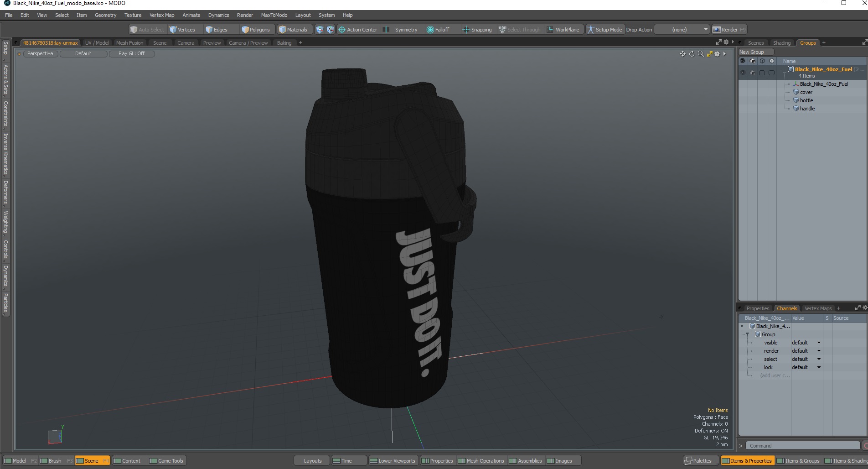Viewport: 868px width, 469px height.
Task: Collapse the Group node in Channels
Action: (747, 334)
